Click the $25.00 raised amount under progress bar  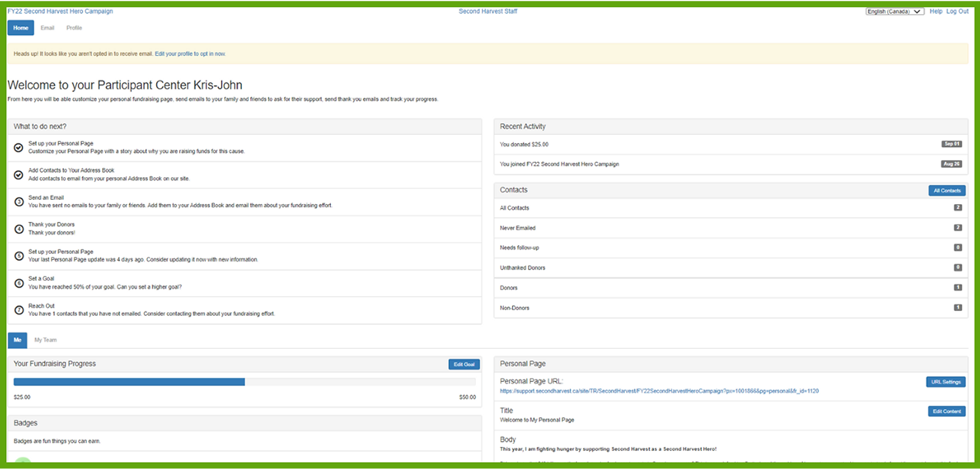22,397
